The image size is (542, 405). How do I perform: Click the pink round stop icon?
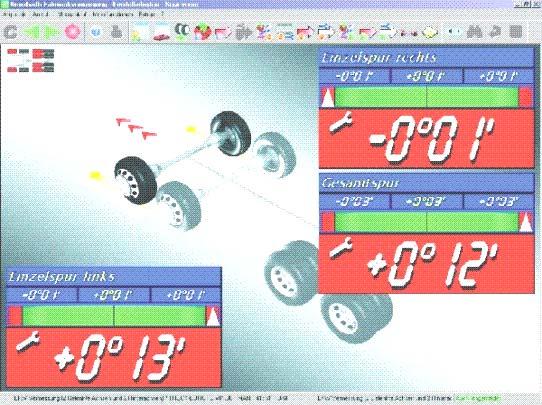click(73, 32)
